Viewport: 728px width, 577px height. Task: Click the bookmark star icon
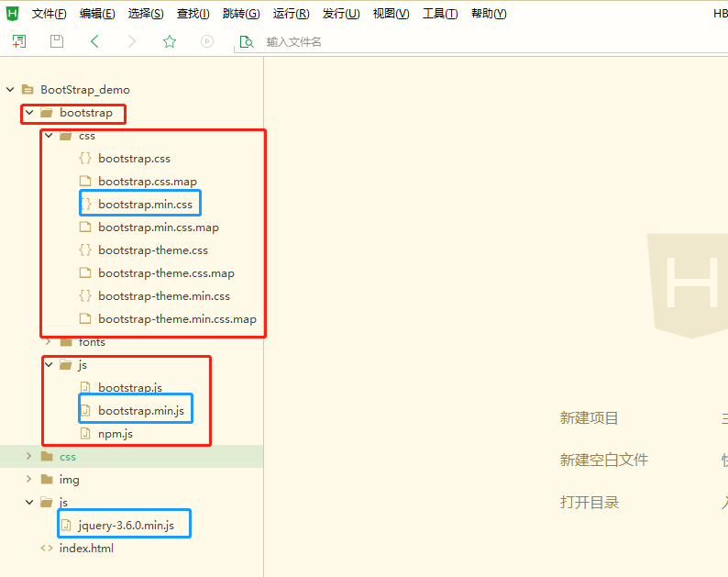click(x=170, y=41)
